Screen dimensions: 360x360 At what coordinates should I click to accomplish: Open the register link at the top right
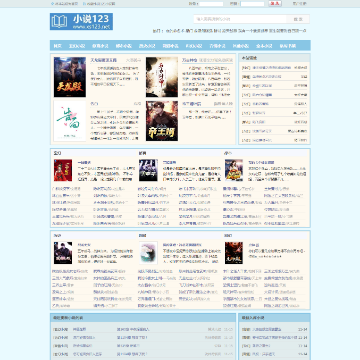pos(299,4)
